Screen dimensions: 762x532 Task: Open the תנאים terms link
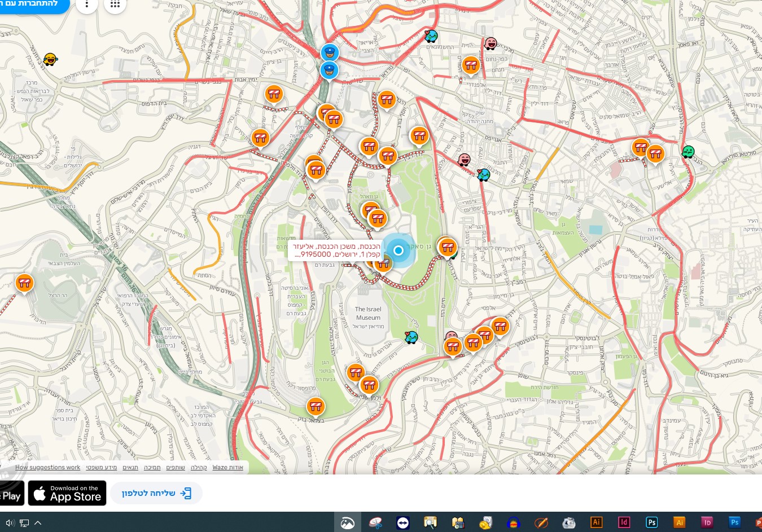click(130, 468)
